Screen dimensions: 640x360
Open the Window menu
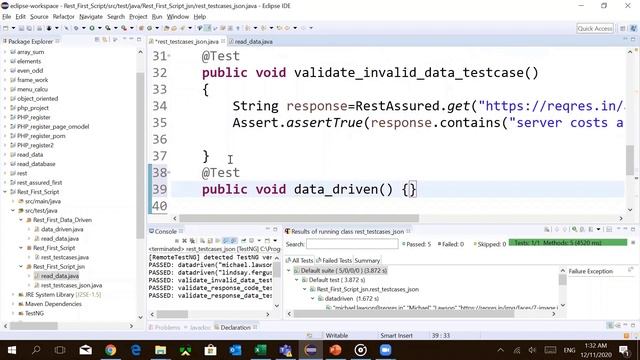[178, 17]
